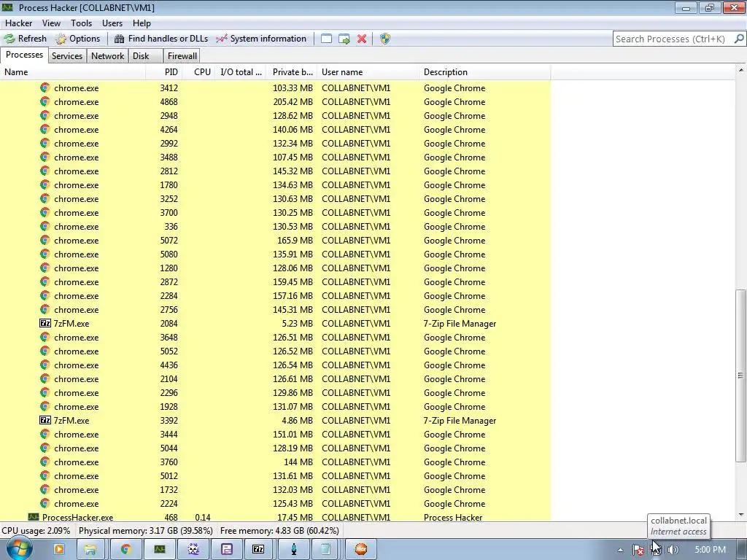Viewport: 747px width, 560px height.
Task: Open the Tools menu
Action: tap(82, 23)
